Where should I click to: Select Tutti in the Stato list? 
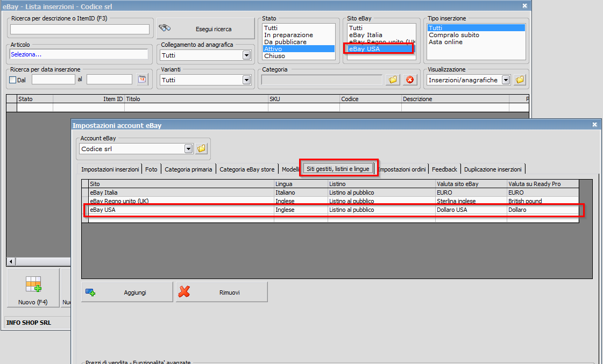coord(299,28)
